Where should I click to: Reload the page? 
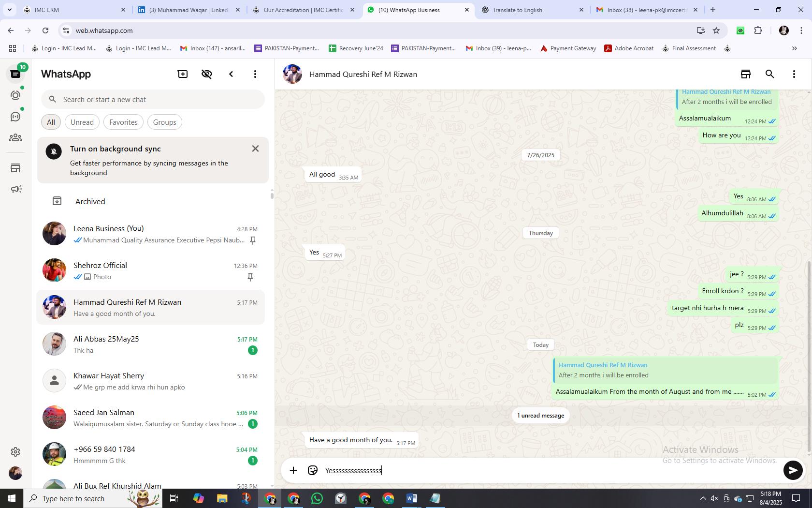pos(45,30)
